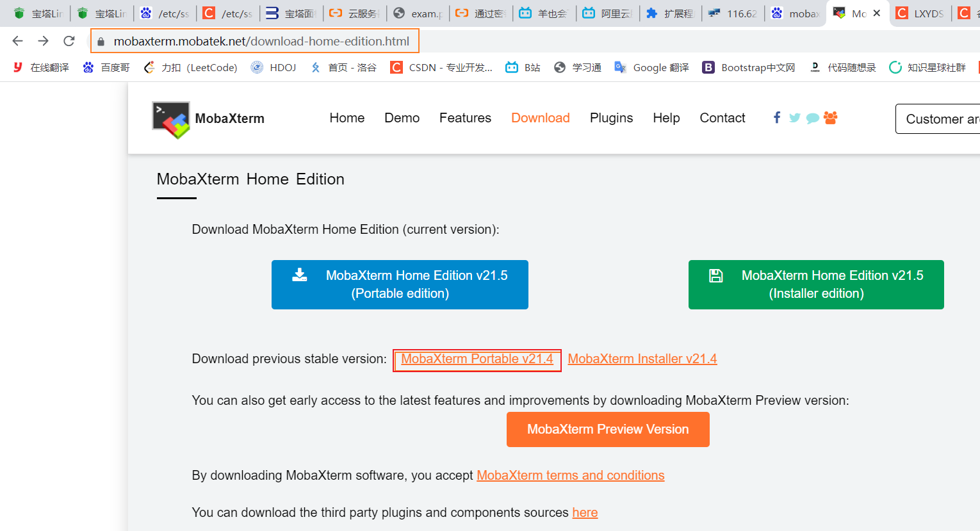Click the MobaXterm Installer v21.4 link

642,359
